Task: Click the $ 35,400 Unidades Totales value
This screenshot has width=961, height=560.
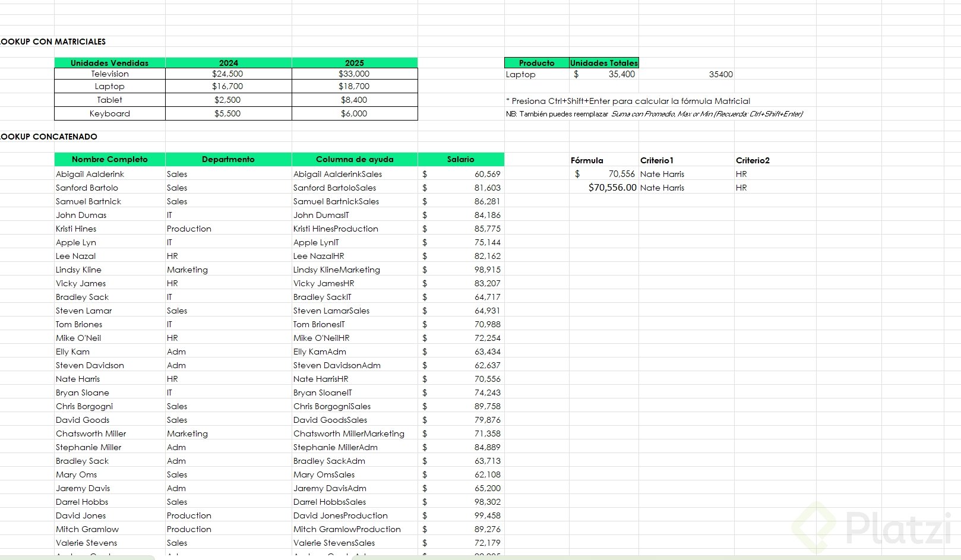Action: (604, 74)
